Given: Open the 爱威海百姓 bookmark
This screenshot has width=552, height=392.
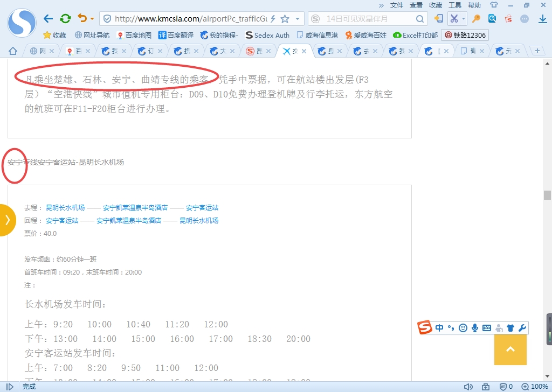Looking at the screenshot, I should coord(366,35).
